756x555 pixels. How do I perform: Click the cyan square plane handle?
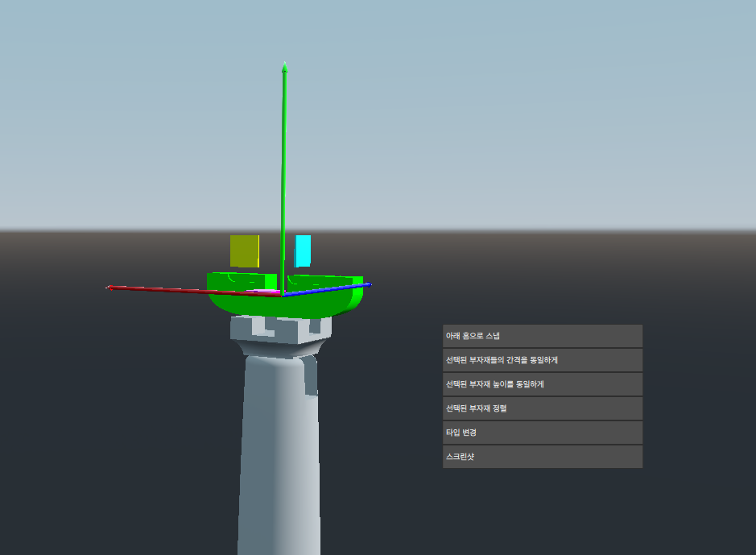(x=303, y=251)
